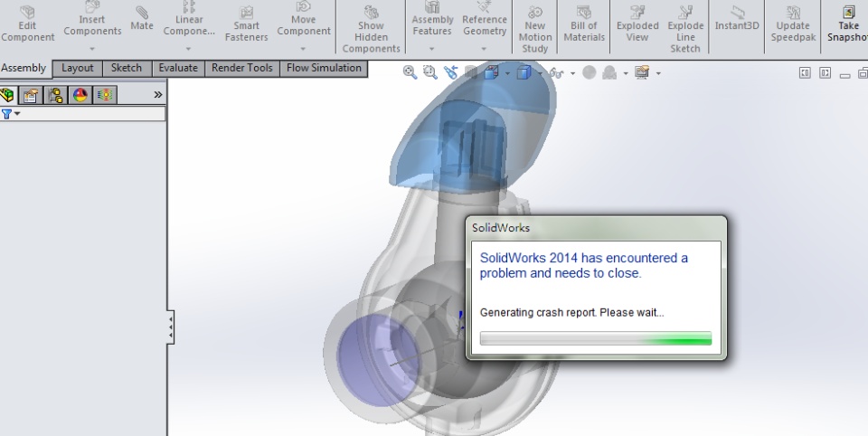Click View Settings monitor icon
The width and height of the screenshot is (868, 436).
(642, 72)
